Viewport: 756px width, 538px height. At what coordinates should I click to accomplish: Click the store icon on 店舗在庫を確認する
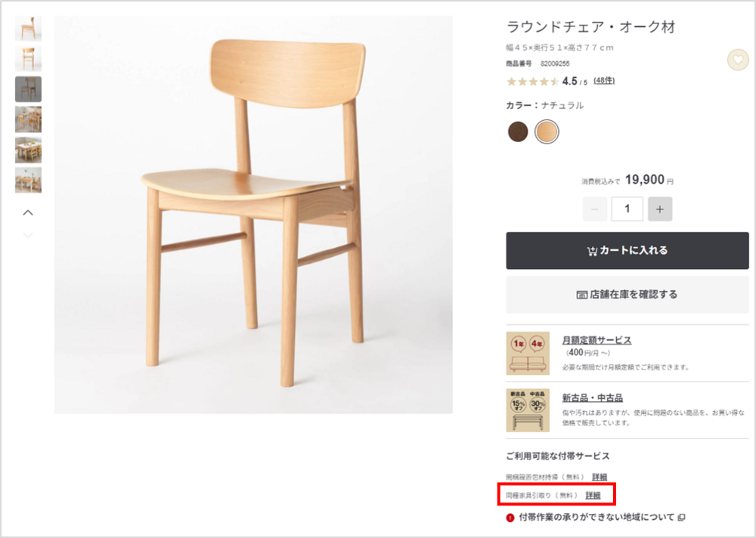coord(581,295)
